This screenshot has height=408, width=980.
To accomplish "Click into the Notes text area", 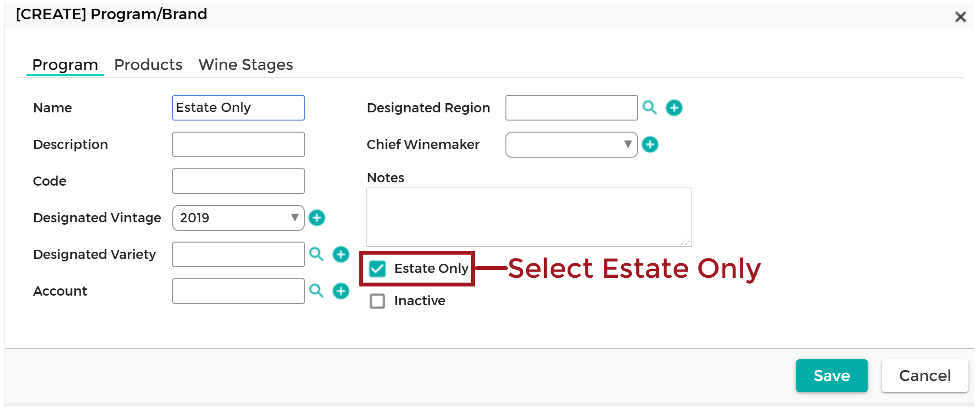I will pyautogui.click(x=529, y=217).
